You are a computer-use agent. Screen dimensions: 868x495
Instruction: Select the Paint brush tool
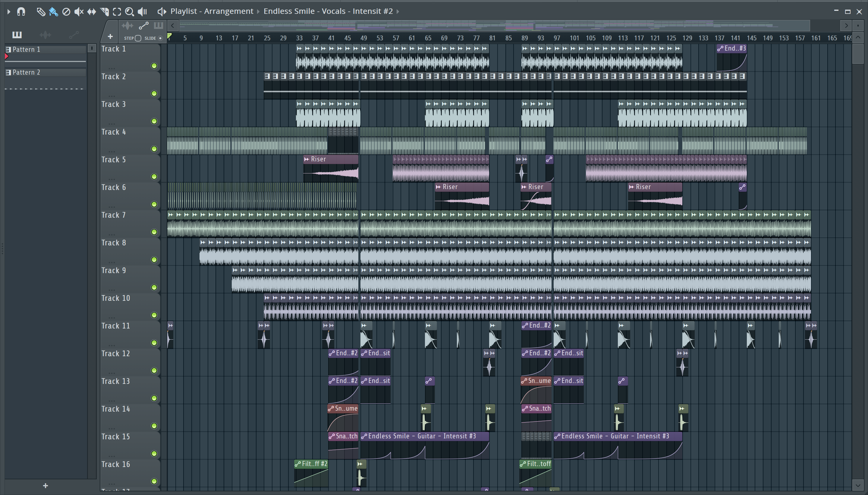[x=53, y=12]
